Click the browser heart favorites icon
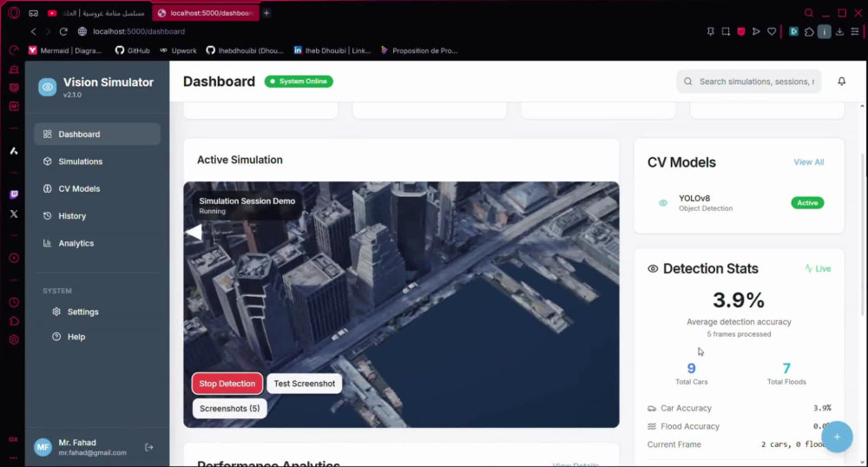Viewport: 868px width, 467px height. [772, 31]
